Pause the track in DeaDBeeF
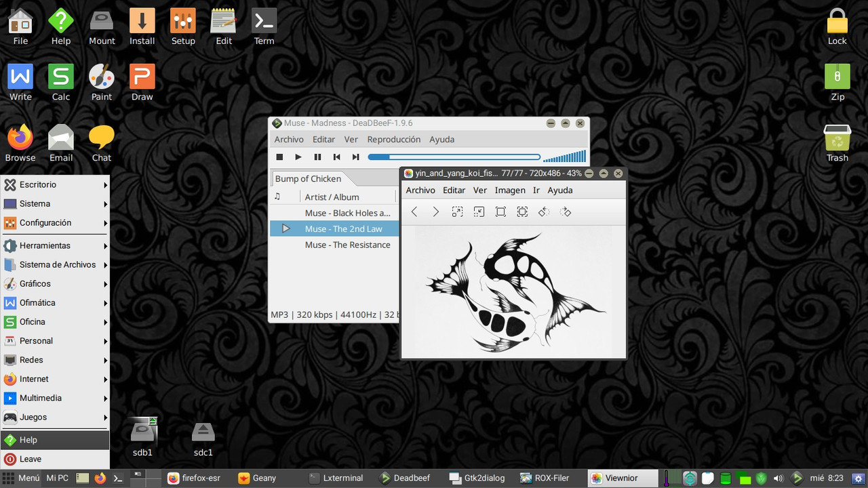The width and height of the screenshot is (868, 488). pos(317,157)
